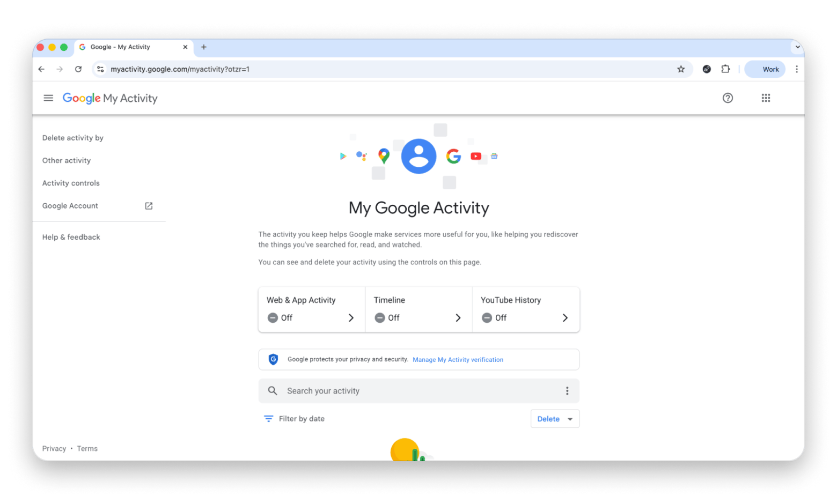This screenshot has height=504, width=837.
Task: Open the Delete dropdown
Action: (x=555, y=419)
